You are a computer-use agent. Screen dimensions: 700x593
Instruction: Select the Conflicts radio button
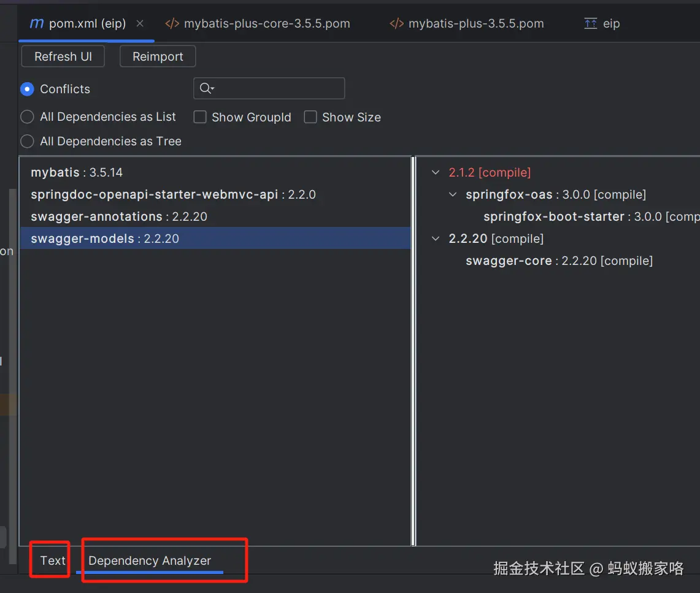[x=27, y=90]
